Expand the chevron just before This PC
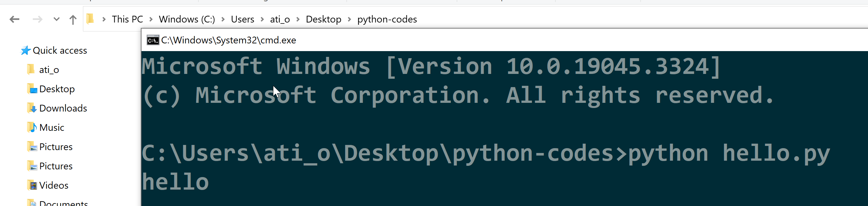The height and width of the screenshot is (206, 868). [104, 20]
